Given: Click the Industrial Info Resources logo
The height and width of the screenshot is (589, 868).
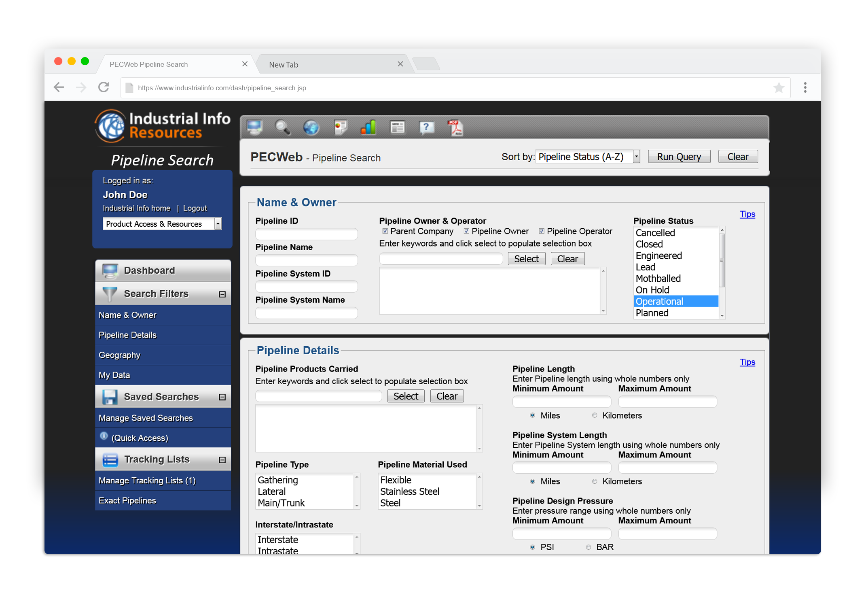Looking at the screenshot, I should click(x=162, y=126).
